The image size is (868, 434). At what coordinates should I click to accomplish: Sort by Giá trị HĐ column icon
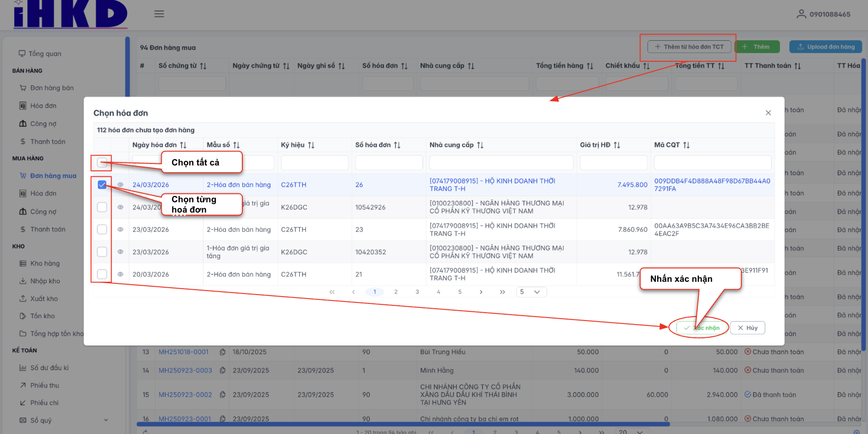617,145
